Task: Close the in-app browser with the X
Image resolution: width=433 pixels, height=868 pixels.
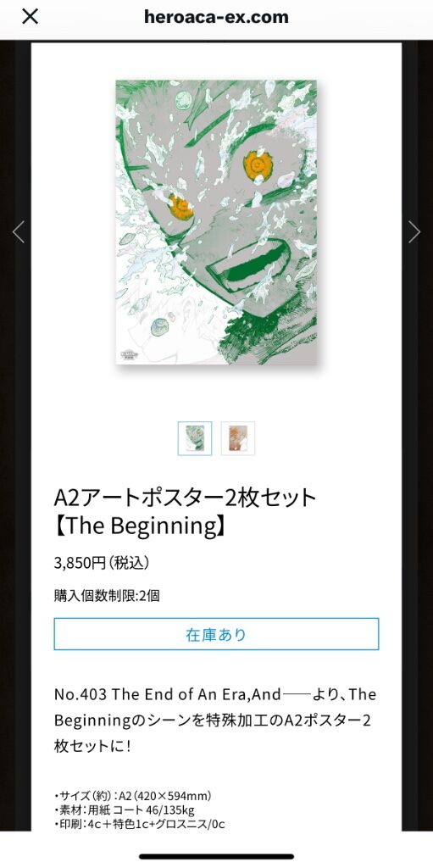Action: [30, 17]
